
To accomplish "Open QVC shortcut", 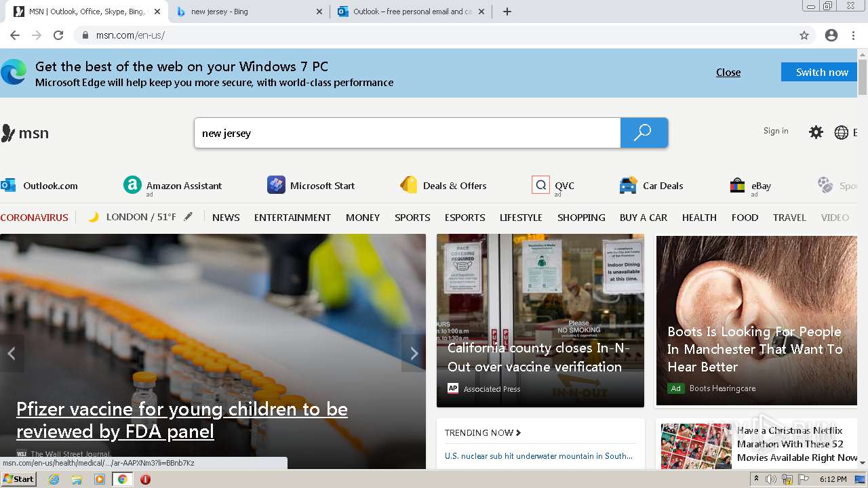I will (x=553, y=185).
